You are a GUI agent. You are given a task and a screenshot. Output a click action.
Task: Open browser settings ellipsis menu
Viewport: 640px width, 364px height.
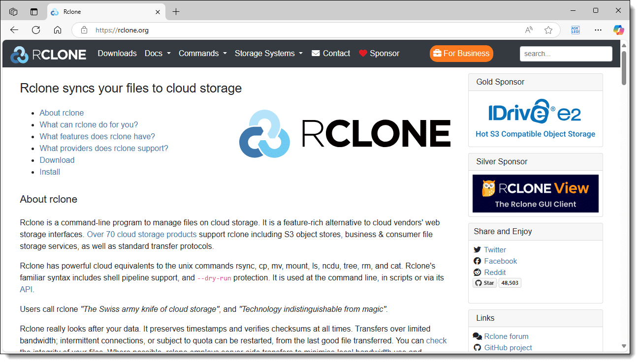tap(598, 30)
